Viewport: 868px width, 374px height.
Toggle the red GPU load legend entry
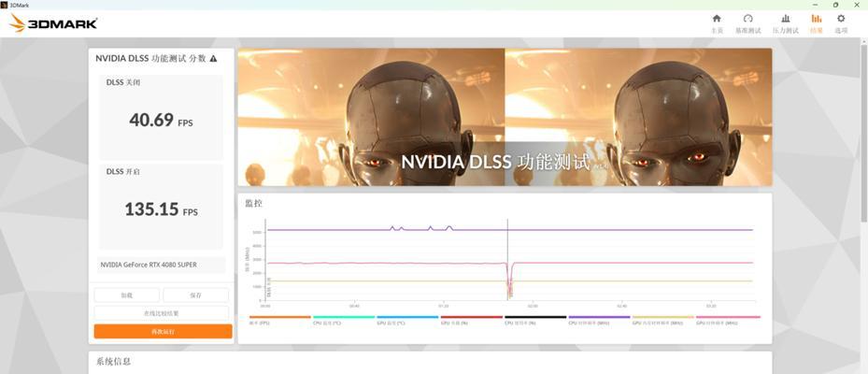tap(471, 321)
